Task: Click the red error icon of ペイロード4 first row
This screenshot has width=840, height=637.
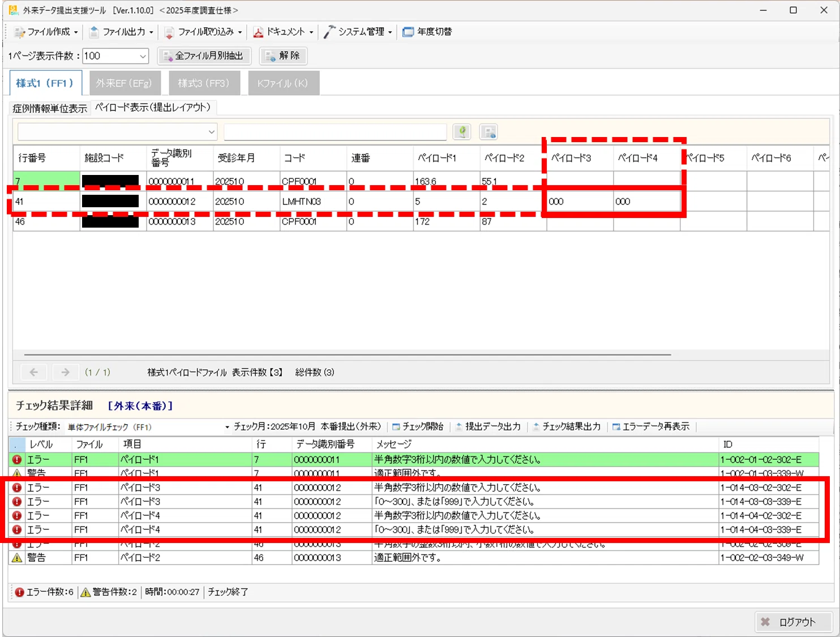Action: pyautogui.click(x=17, y=516)
